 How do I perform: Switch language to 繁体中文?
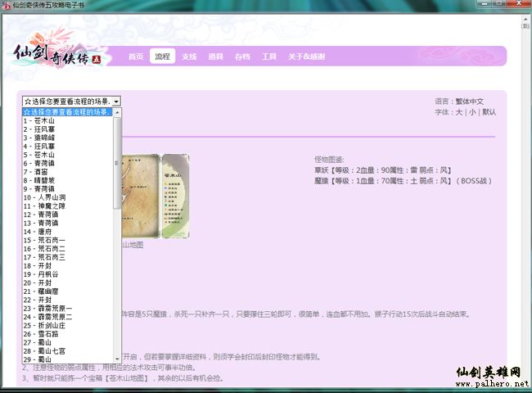tap(478, 101)
